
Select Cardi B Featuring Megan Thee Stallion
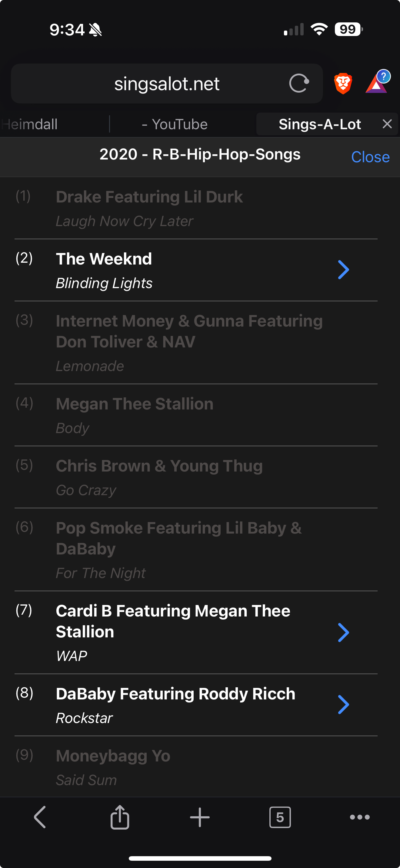click(173, 632)
